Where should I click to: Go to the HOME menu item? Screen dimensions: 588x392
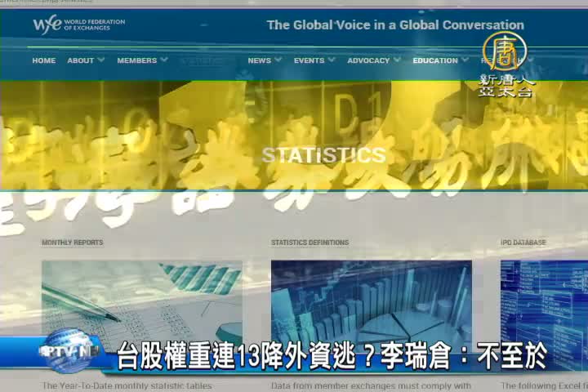44,60
